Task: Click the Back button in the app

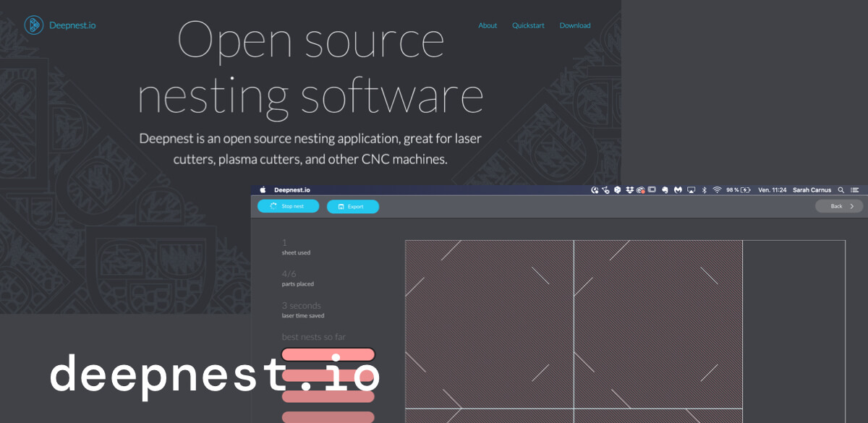Action: click(839, 206)
